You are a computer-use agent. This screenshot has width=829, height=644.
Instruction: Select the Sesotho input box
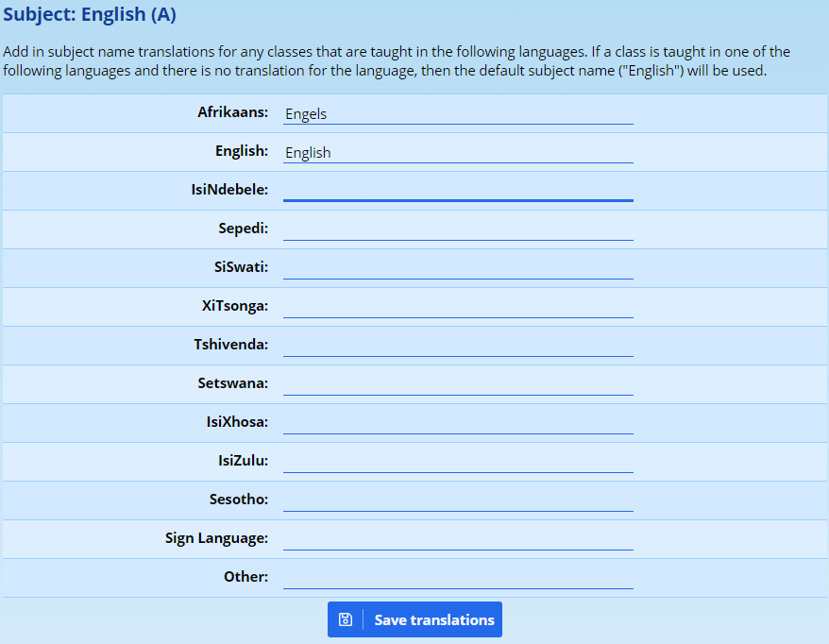tap(458, 500)
